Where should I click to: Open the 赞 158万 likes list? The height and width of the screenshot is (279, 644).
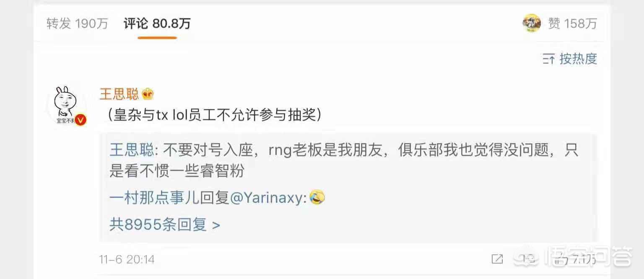pos(572,23)
